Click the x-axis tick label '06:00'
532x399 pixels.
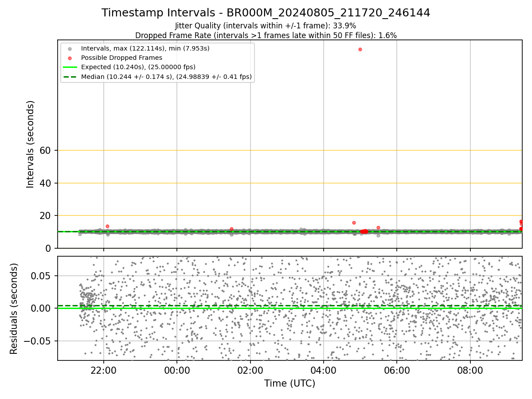click(397, 371)
